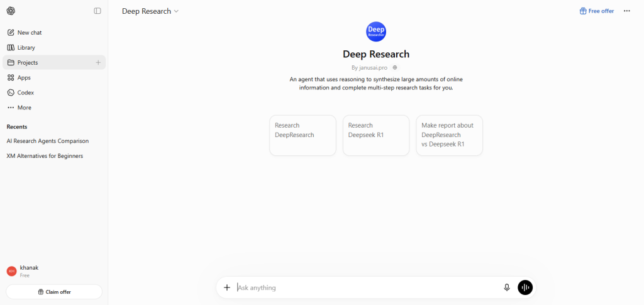Select the Research Deepseek R1 suggestion card

(376, 135)
